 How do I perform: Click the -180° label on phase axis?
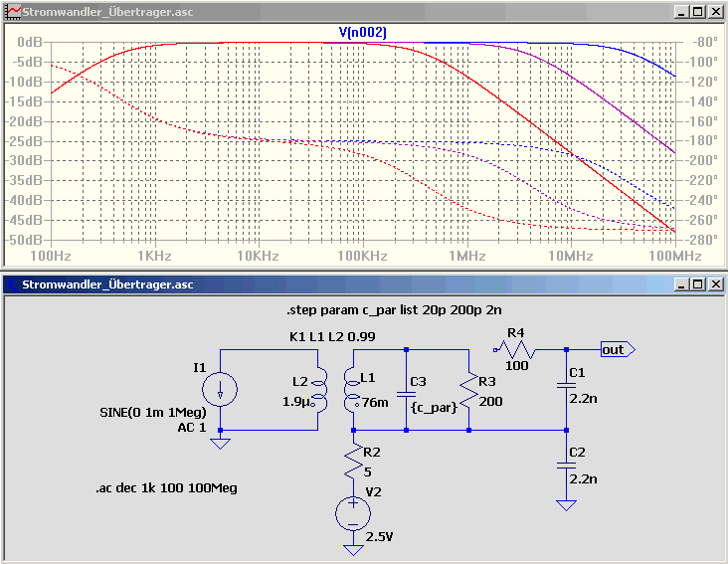pyautogui.click(x=702, y=140)
